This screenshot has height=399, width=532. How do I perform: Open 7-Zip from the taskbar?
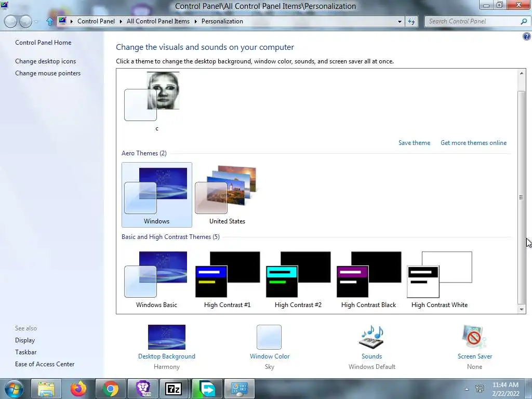[174, 389]
